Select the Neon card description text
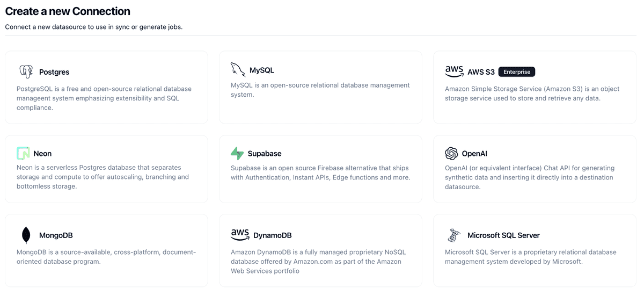This screenshot has height=295, width=644. tap(103, 177)
